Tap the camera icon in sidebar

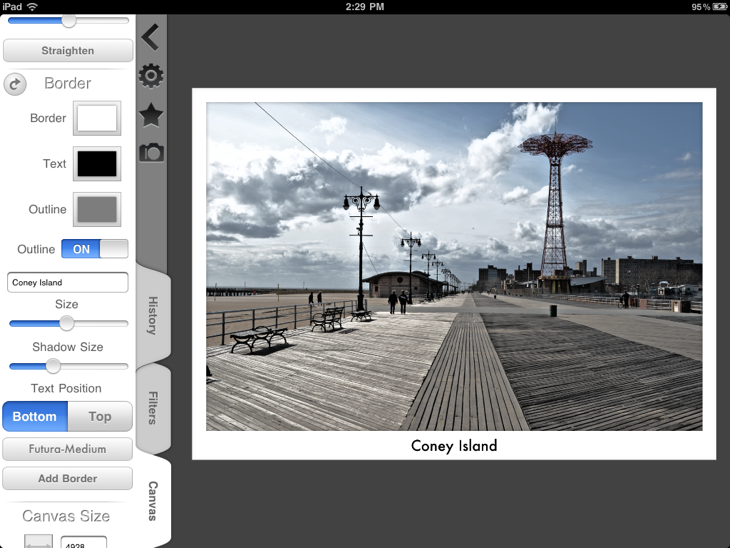151,152
